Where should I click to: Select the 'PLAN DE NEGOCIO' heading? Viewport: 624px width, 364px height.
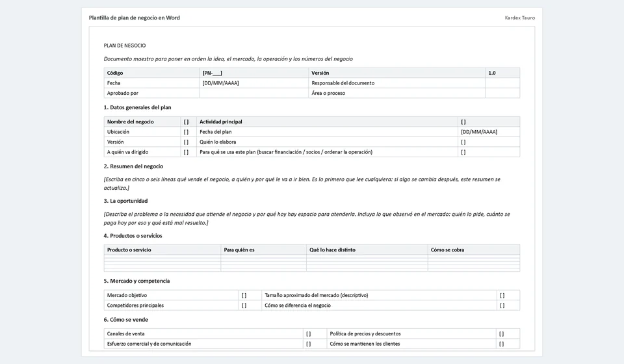(125, 45)
